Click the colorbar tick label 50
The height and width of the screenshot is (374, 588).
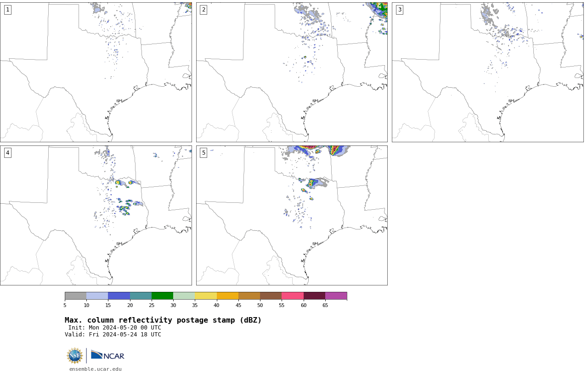tap(260, 305)
